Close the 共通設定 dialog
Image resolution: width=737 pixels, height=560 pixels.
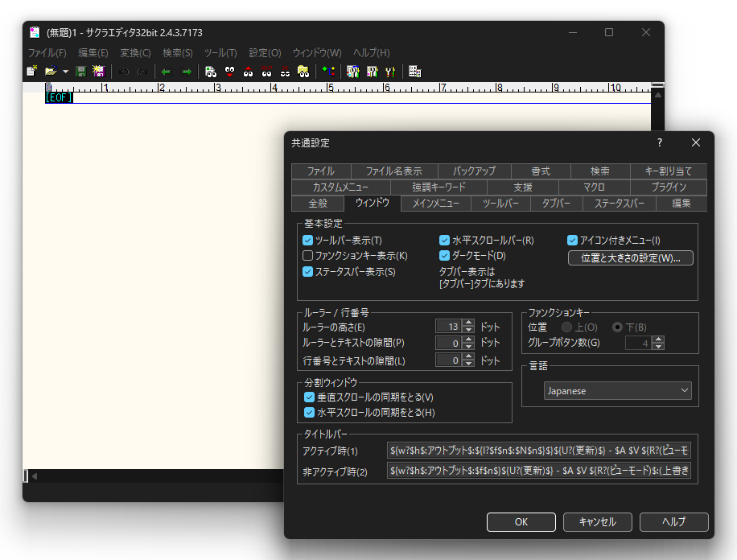coord(696,142)
